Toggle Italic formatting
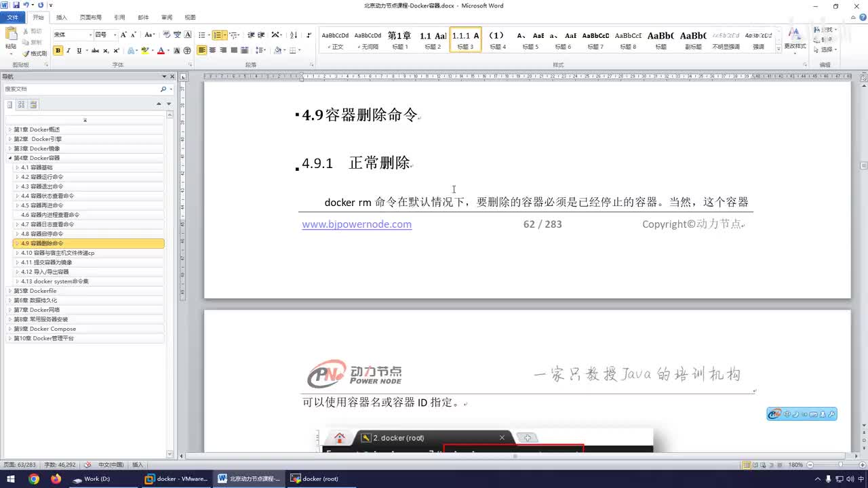868x488 pixels. [68, 50]
